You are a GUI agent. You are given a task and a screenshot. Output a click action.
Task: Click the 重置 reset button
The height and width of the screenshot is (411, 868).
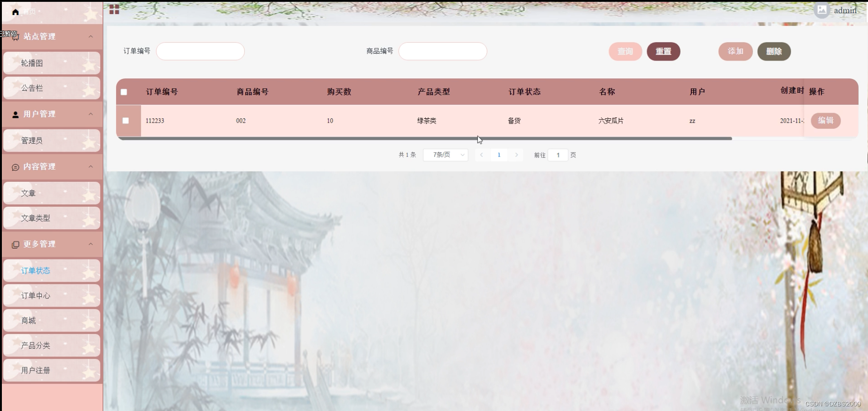coord(664,51)
